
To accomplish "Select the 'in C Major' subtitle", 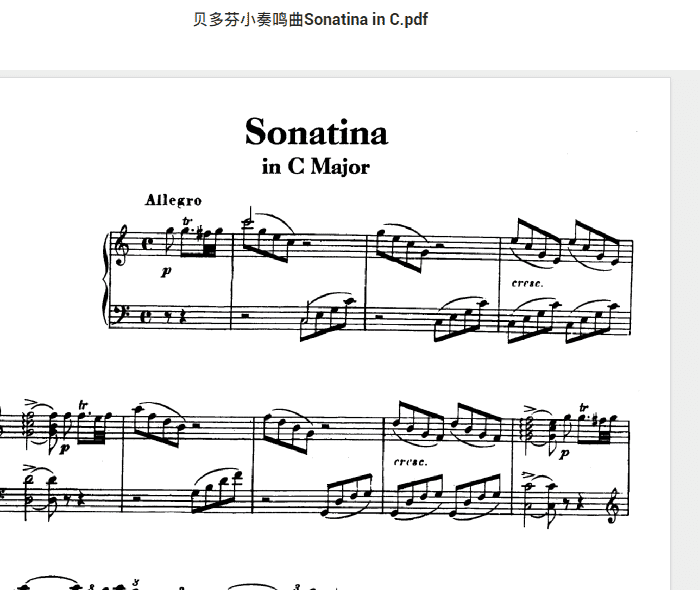I will point(316,167).
